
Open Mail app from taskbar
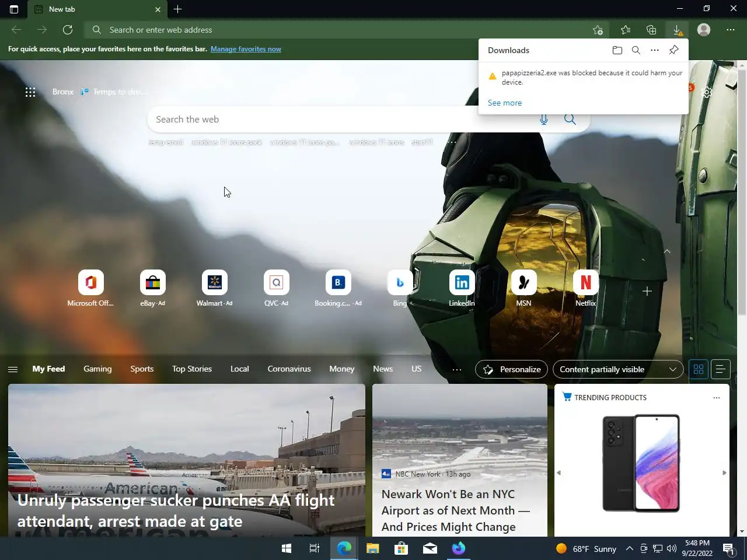430,548
